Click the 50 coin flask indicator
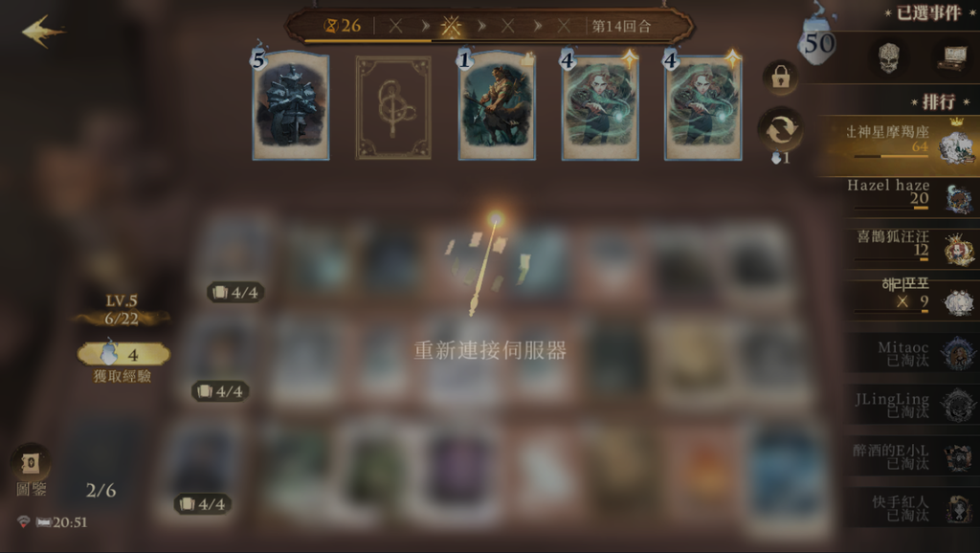 pyautogui.click(x=819, y=42)
